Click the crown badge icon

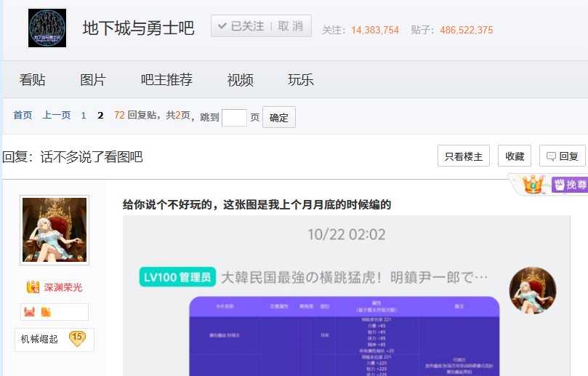533,184
